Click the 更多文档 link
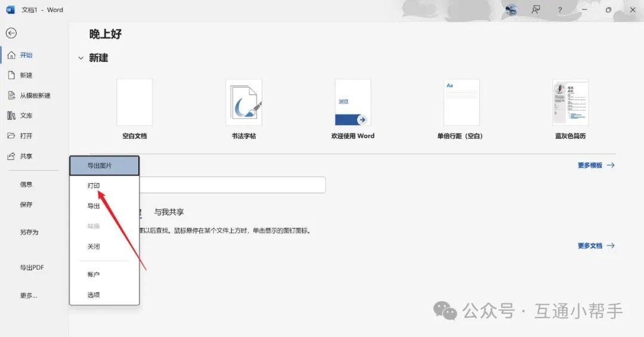This screenshot has width=644, height=337. (x=590, y=246)
